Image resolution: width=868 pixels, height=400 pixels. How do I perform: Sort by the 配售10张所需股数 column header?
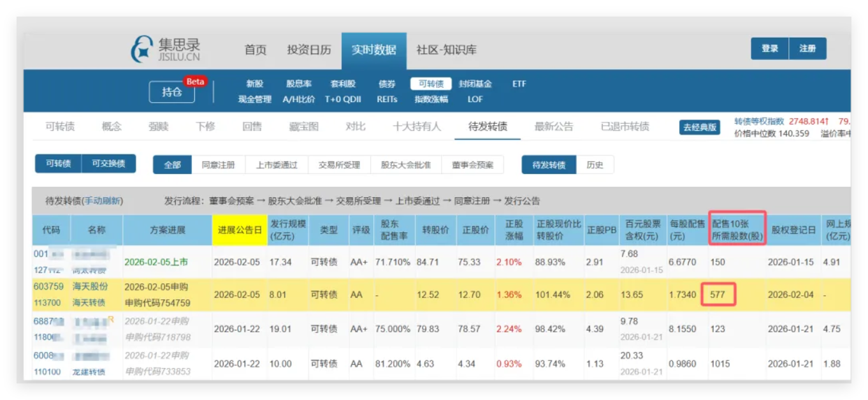click(737, 230)
